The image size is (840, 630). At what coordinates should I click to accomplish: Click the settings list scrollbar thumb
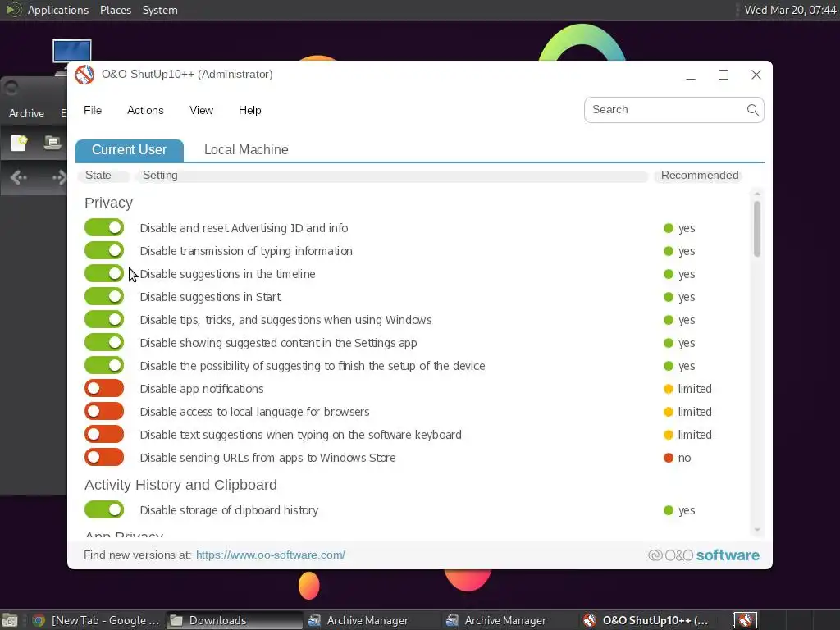[757, 230]
